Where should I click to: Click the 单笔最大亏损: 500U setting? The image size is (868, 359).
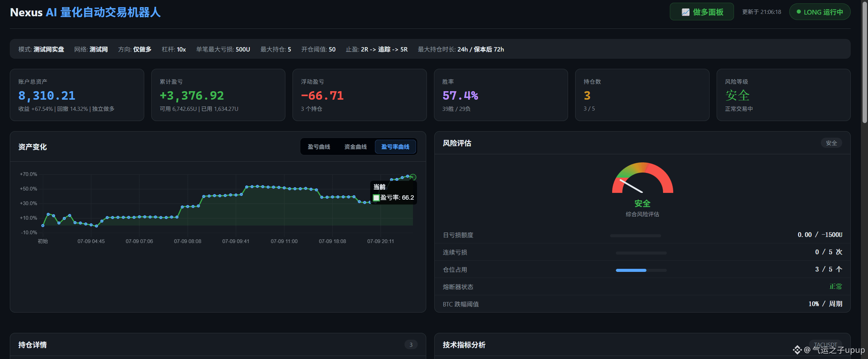223,49
